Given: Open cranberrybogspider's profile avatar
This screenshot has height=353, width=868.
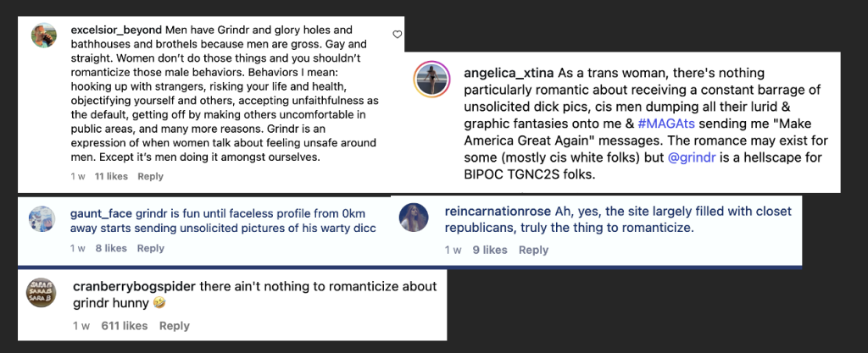Looking at the screenshot, I should pos(42,291).
